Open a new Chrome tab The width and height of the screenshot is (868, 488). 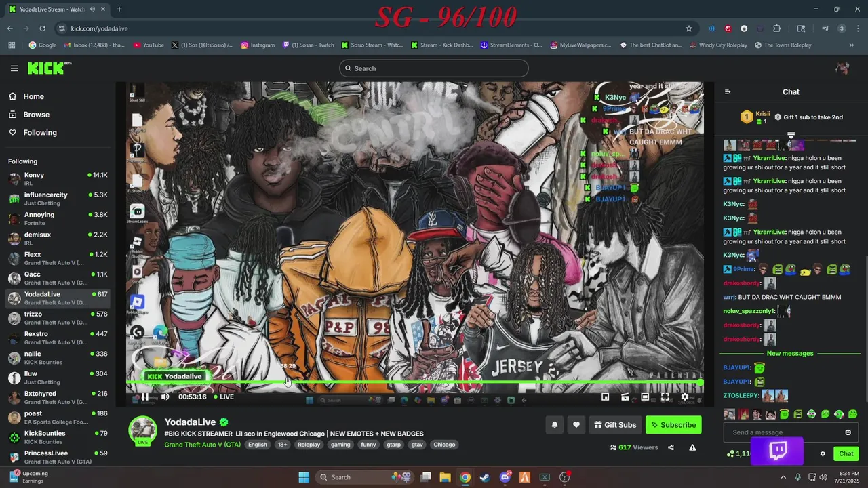[x=119, y=9]
